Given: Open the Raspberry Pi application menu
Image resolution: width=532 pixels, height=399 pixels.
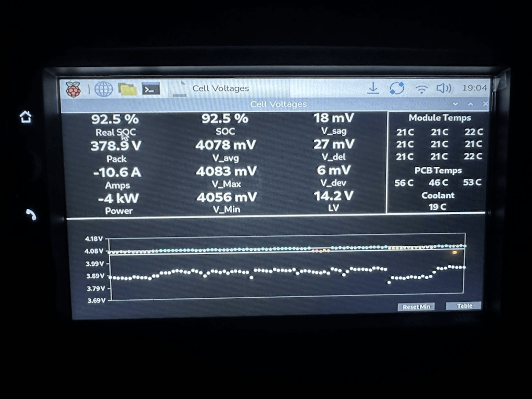Looking at the screenshot, I should pos(73,89).
